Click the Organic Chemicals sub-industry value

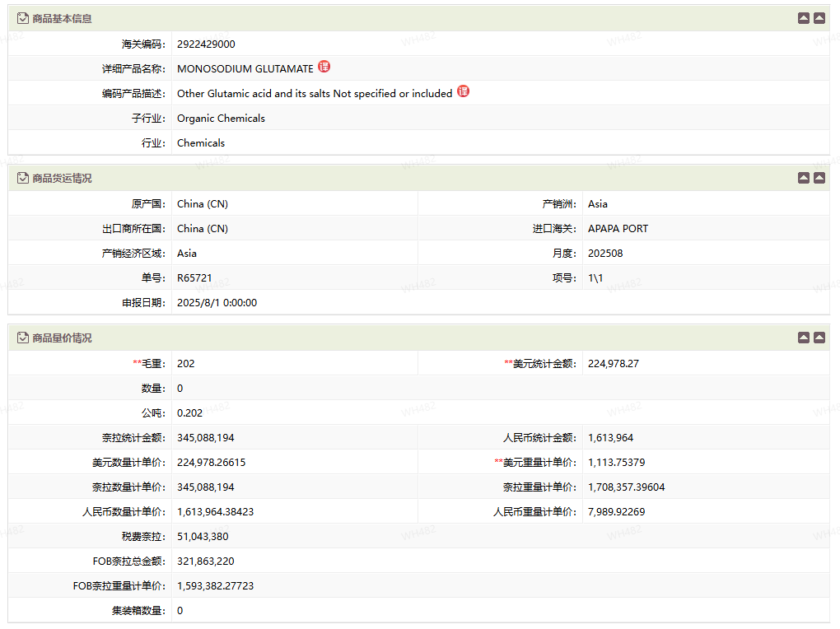coord(221,119)
